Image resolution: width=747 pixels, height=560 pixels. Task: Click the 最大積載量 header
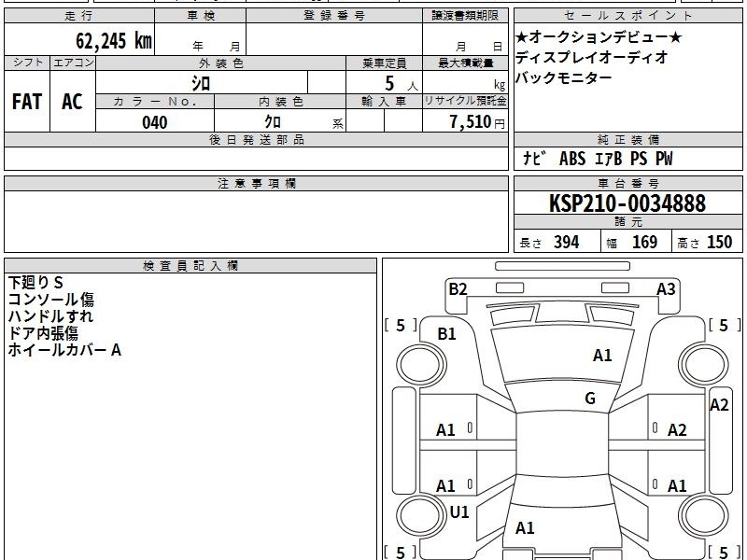pyautogui.click(x=465, y=63)
